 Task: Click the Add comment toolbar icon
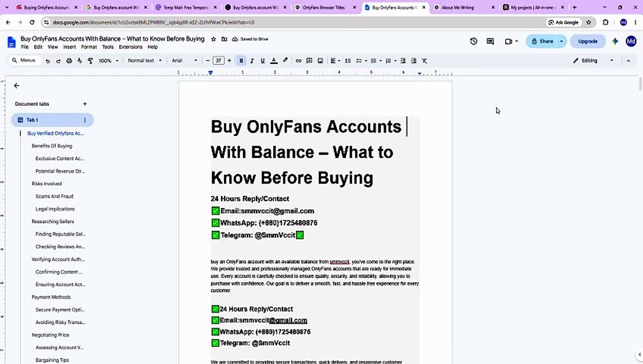point(309,61)
